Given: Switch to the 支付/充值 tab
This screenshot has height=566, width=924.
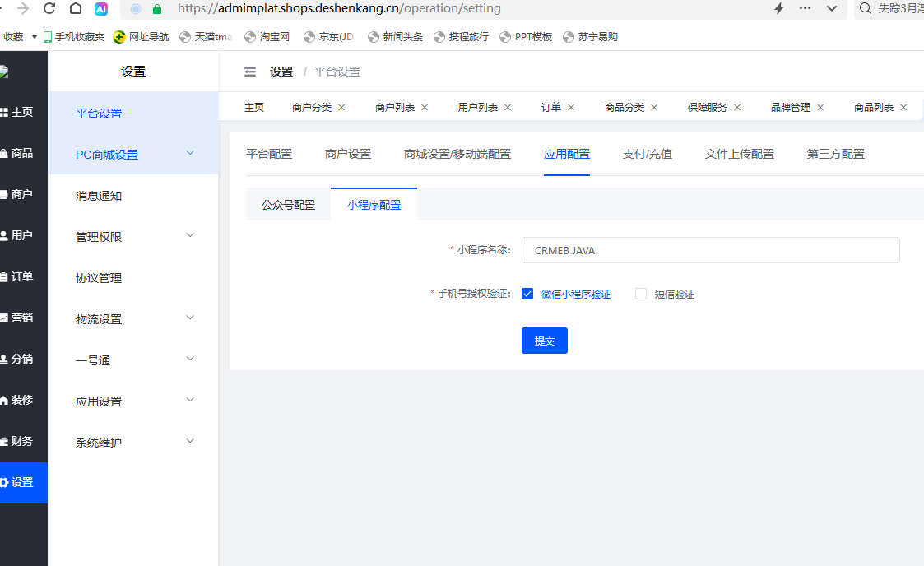Looking at the screenshot, I should pos(647,155).
